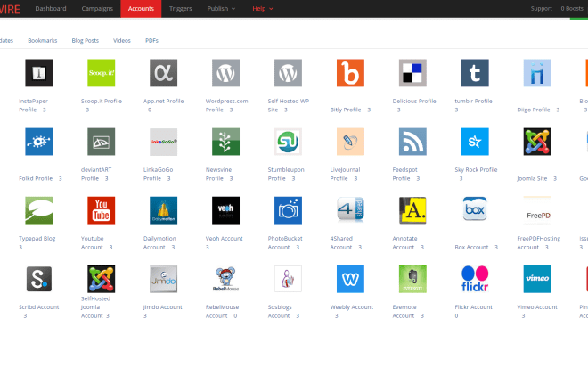The width and height of the screenshot is (588, 392).
Task: Select the Jimdo icon
Action: click(x=164, y=279)
